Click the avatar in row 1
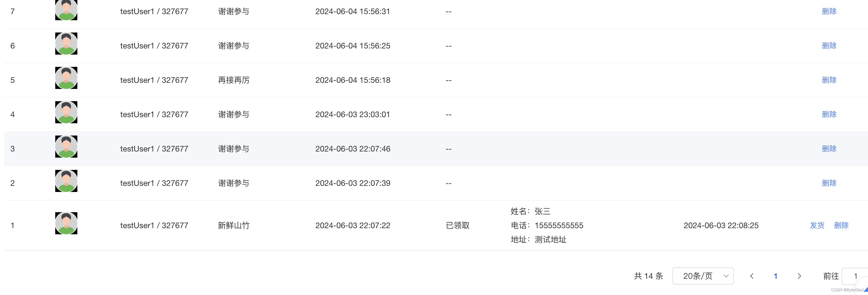Image resolution: width=868 pixels, height=295 pixels. point(66,223)
